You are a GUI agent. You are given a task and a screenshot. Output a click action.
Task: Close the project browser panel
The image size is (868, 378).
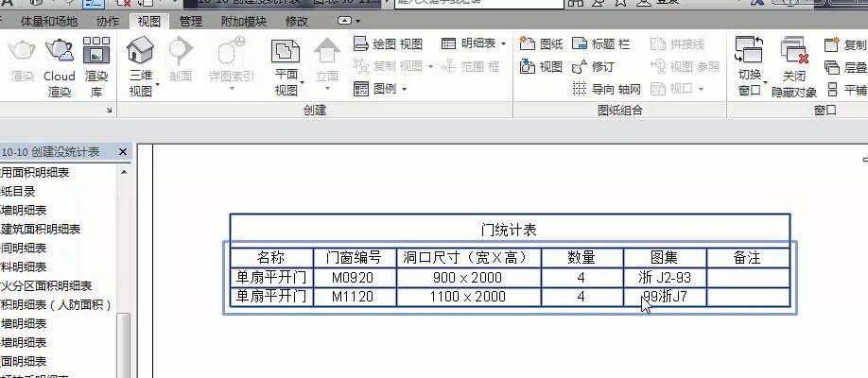pos(123,151)
